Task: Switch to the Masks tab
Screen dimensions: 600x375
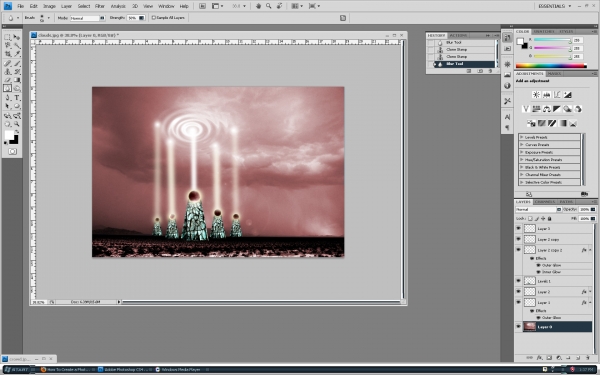Action: [x=554, y=73]
